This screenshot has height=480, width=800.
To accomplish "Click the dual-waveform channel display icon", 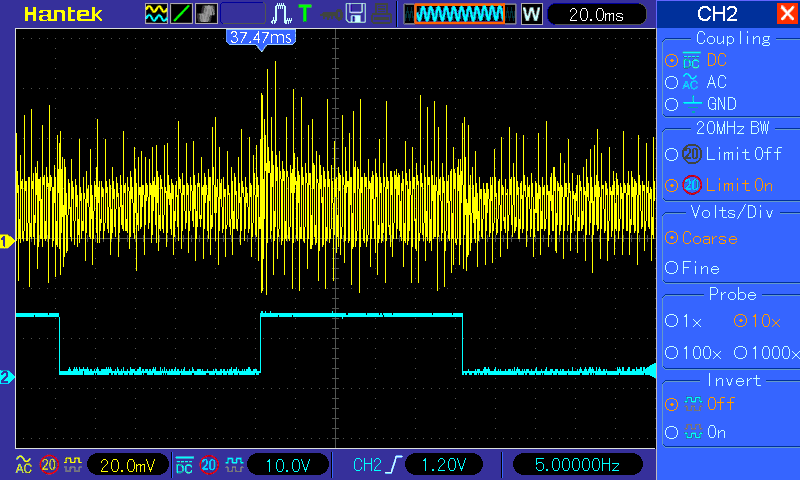I will coord(156,14).
